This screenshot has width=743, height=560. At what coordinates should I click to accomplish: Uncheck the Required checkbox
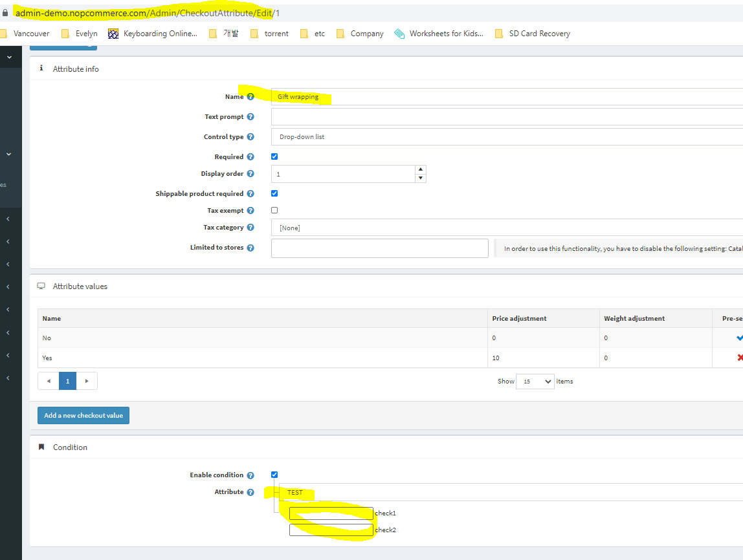point(274,156)
